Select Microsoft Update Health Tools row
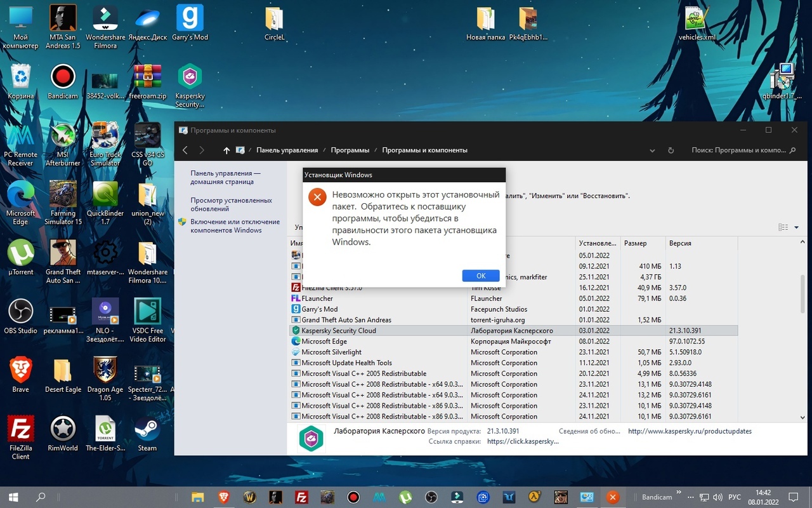This screenshot has width=812, height=508. tap(513, 363)
